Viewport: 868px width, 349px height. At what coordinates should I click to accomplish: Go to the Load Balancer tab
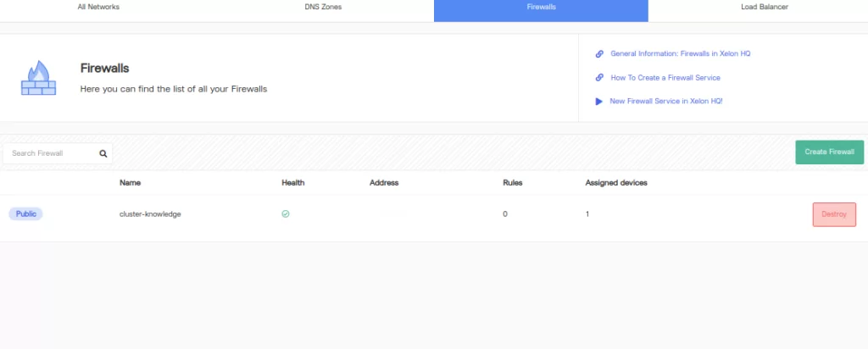click(765, 7)
